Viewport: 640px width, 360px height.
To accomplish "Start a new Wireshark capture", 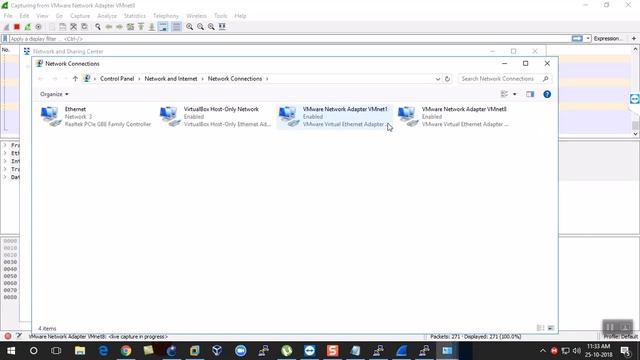I will click(6, 27).
